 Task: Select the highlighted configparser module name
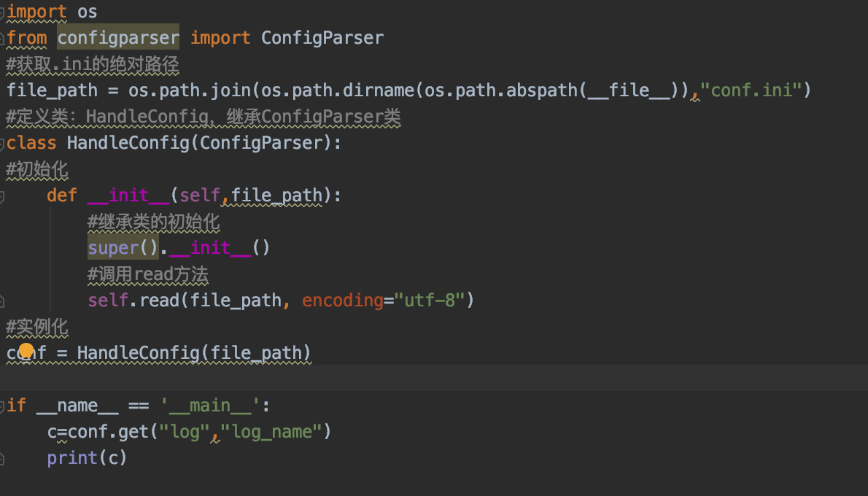(x=118, y=38)
